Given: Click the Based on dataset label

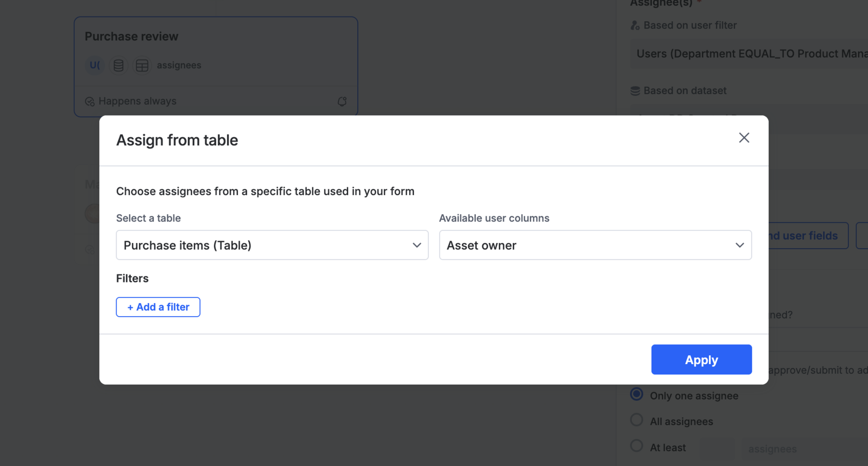Looking at the screenshot, I should [x=685, y=91].
